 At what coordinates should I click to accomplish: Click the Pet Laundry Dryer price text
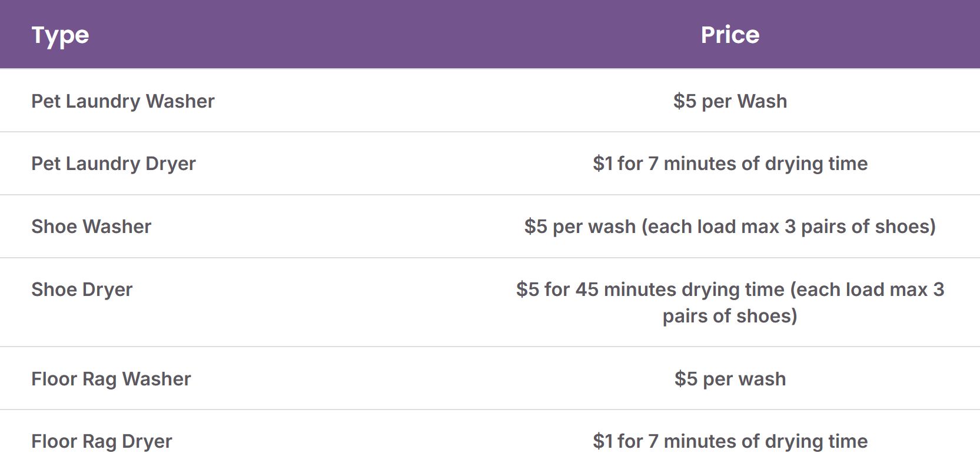[730, 164]
